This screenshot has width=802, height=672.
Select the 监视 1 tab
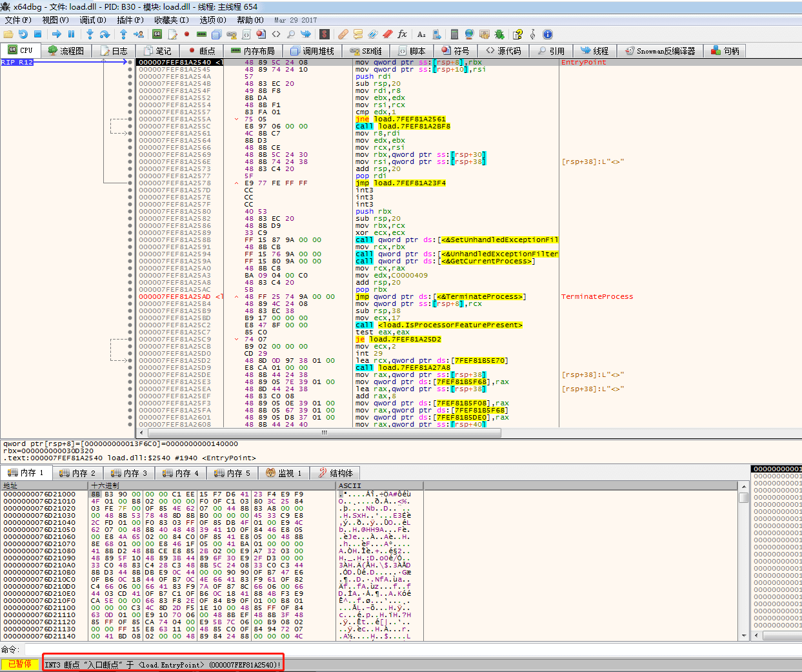[284, 473]
